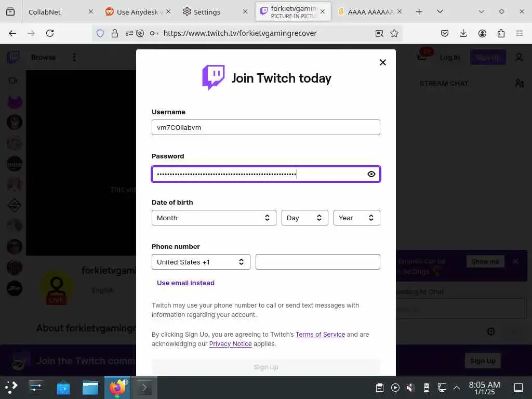Open the Downloads panel
Viewport: 532px width, 399px height.
click(463, 33)
